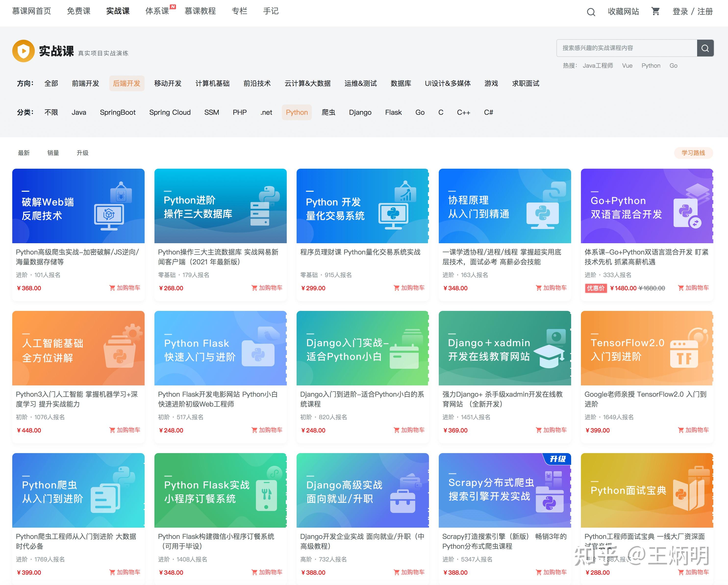This screenshot has height=585, width=728.
Task: Open 免费课 in top navigation
Action: [78, 11]
